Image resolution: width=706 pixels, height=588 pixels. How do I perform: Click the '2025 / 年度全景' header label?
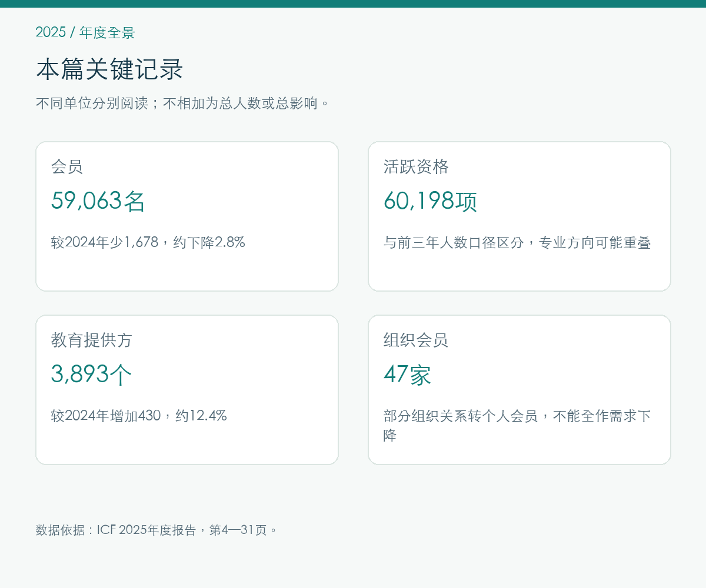[x=85, y=32]
